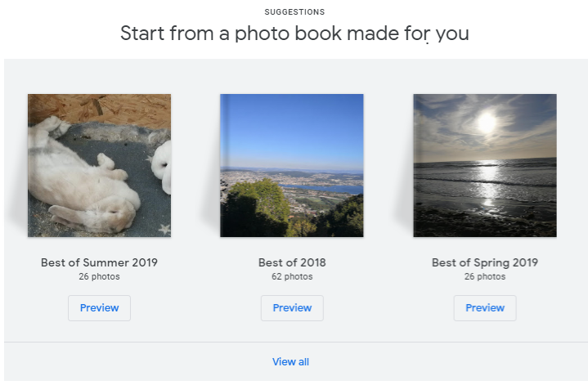
Task: Click 26 photos under Best of Summer 2019
Action: pos(99,277)
